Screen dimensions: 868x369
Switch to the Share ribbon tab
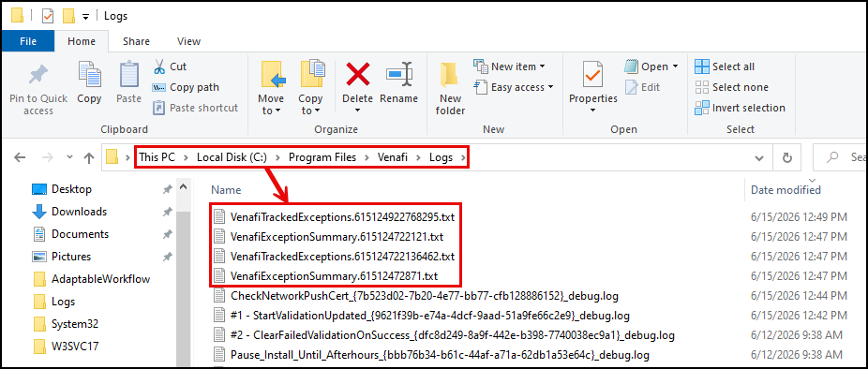pos(136,41)
